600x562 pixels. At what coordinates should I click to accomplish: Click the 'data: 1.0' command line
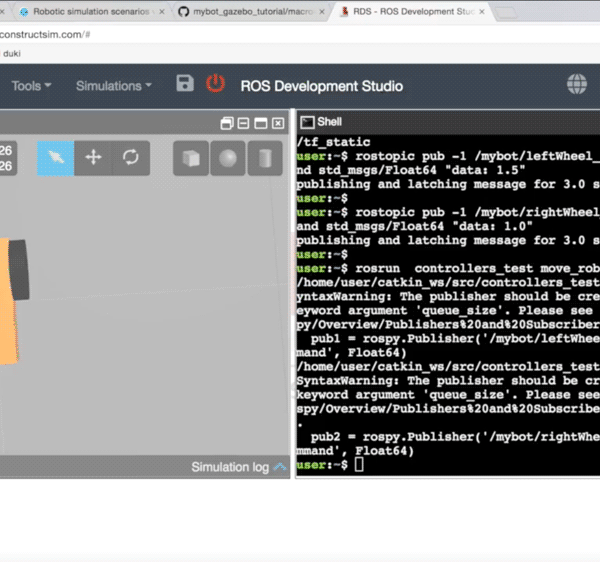[414, 226]
